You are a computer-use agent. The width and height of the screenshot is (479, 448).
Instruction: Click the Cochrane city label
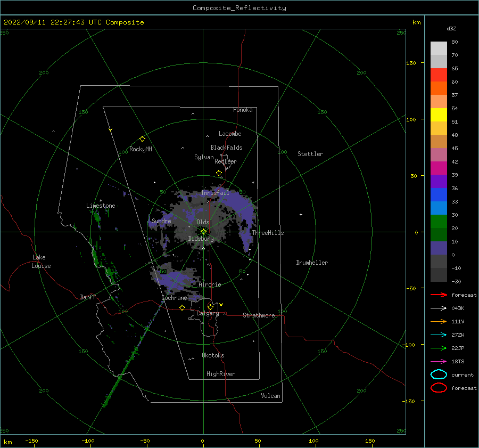tap(174, 298)
